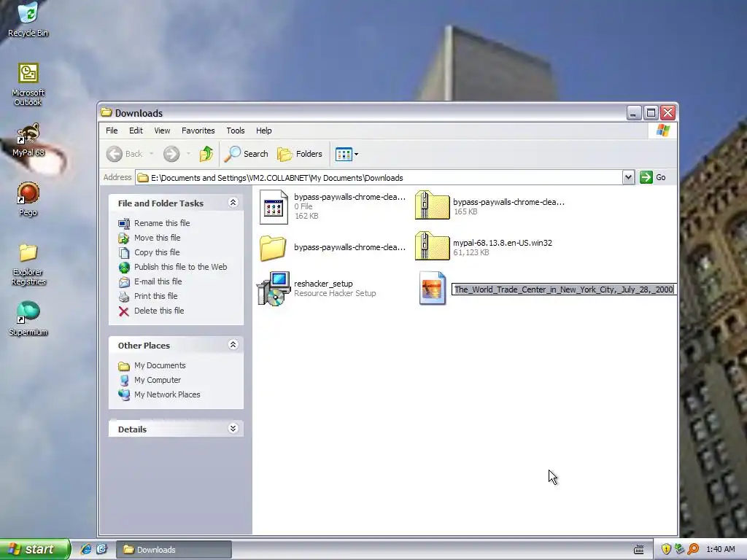Select the Microsoft Outlook desktop icon
The height and width of the screenshot is (560, 747).
click(x=28, y=85)
